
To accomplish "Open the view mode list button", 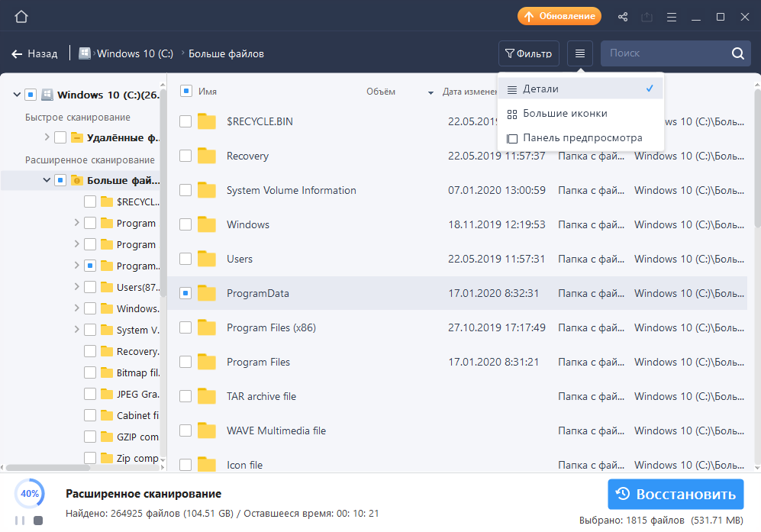I will (580, 53).
